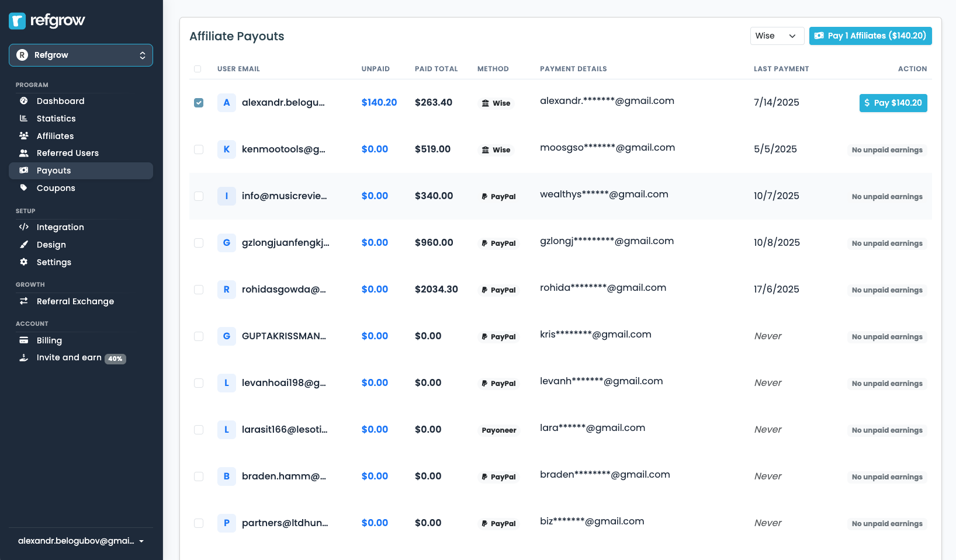Check the checkbox for kenmootools row
This screenshot has width=956, height=560.
[x=199, y=149]
